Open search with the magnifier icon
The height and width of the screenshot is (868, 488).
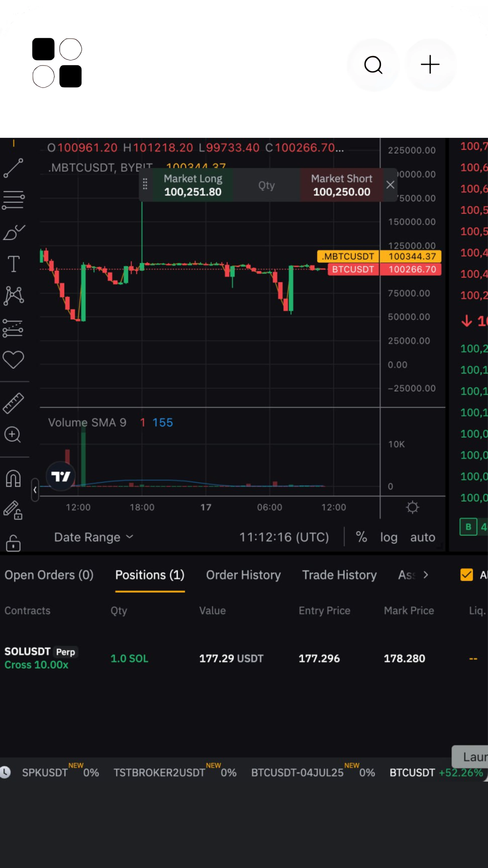point(373,65)
